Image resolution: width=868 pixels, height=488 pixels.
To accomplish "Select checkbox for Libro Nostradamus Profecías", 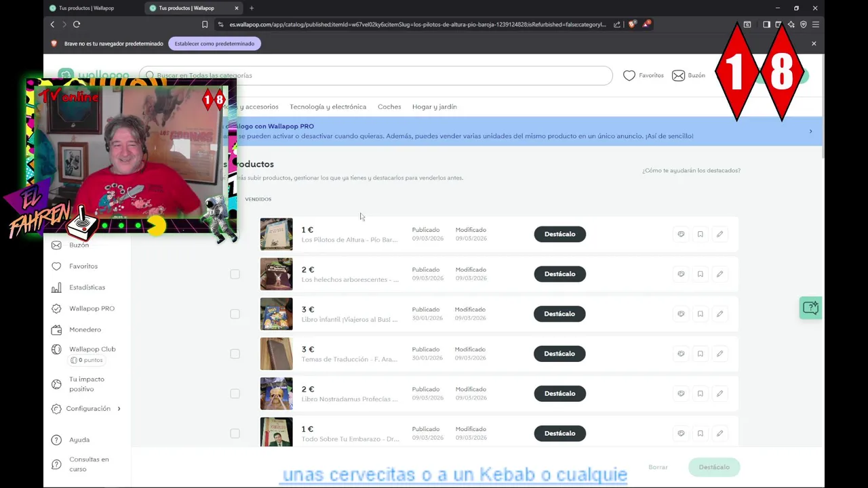I will (235, 394).
